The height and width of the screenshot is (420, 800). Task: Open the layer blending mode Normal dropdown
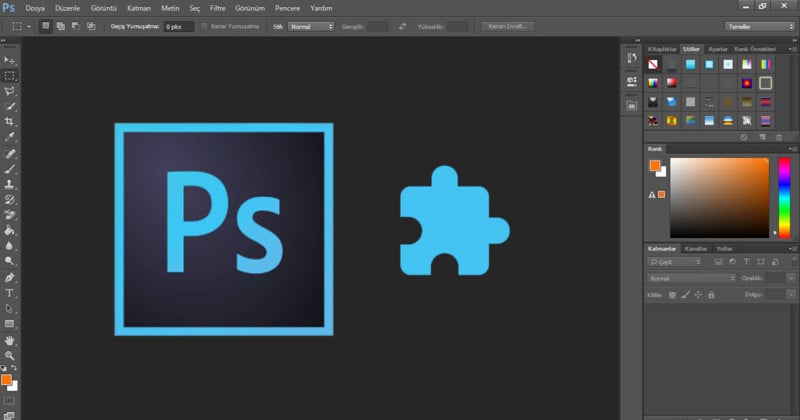point(691,278)
